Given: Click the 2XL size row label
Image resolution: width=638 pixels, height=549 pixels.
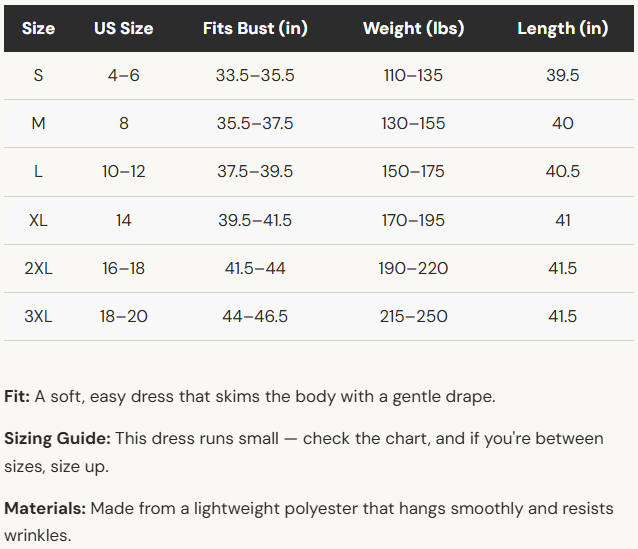Looking at the screenshot, I should pyautogui.click(x=38, y=268).
